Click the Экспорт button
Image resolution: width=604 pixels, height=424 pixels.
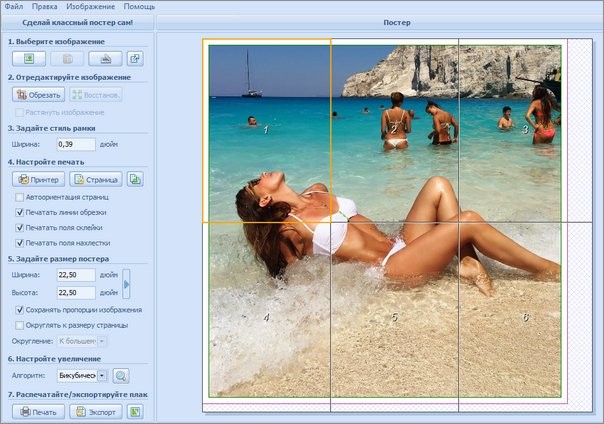[x=96, y=411]
